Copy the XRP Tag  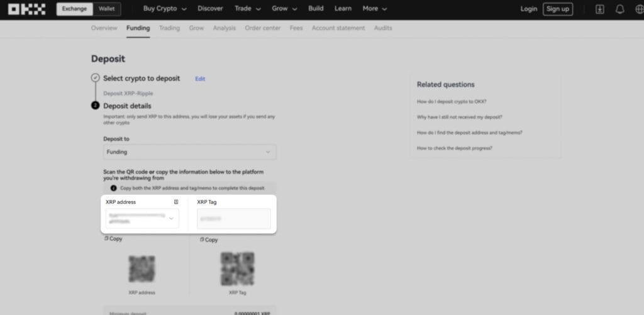209,240
